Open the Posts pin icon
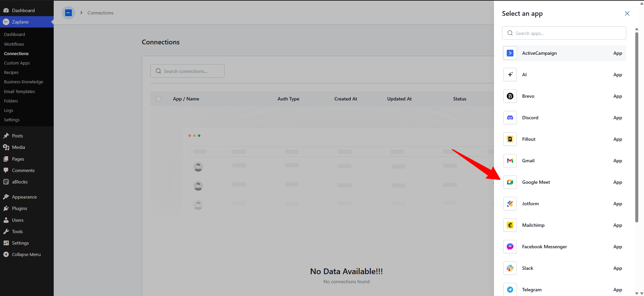 [6, 136]
